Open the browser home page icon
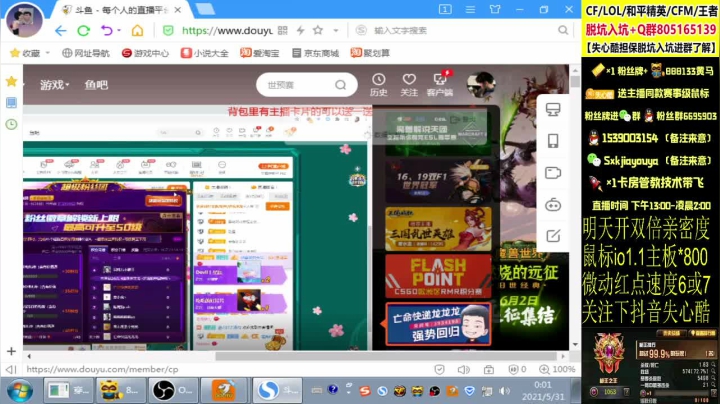Image resolution: width=720 pixels, height=404 pixels. click(x=137, y=31)
